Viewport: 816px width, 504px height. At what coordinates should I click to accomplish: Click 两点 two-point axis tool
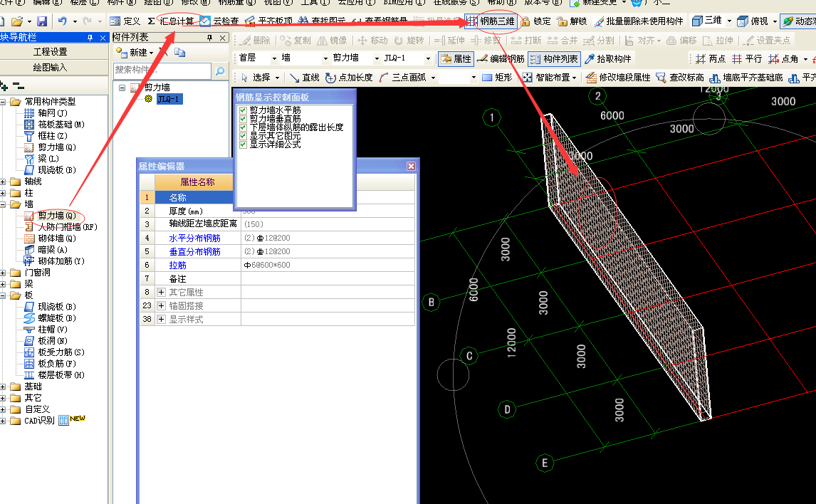[711, 59]
